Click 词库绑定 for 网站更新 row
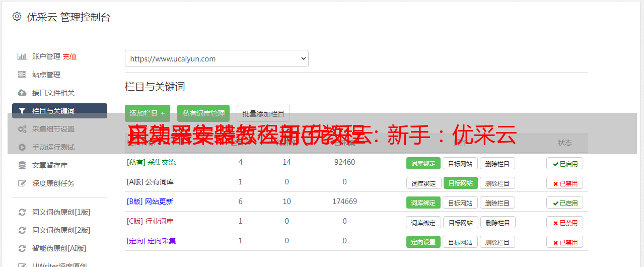Viewport: 644px width, 267px height. [x=423, y=203]
